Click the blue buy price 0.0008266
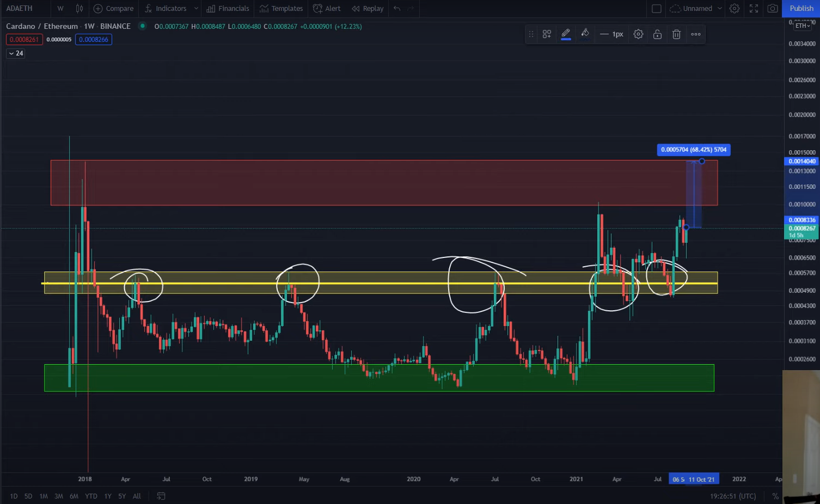The image size is (820, 504). click(94, 39)
